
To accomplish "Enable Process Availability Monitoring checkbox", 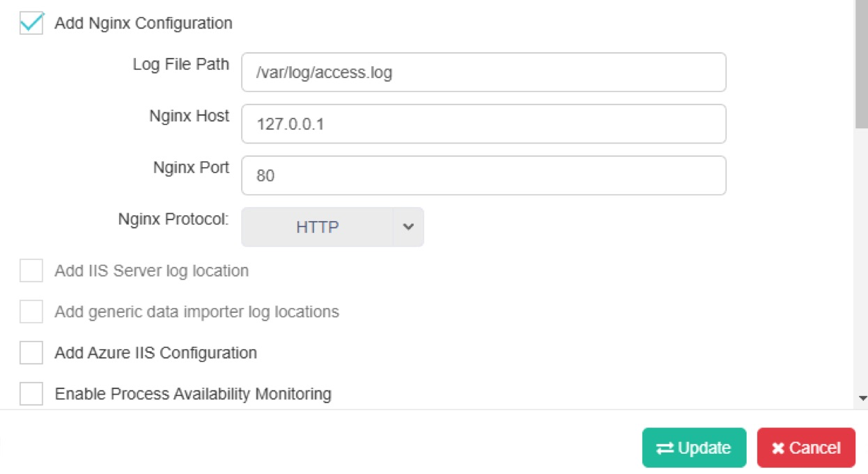I will tap(31, 394).
